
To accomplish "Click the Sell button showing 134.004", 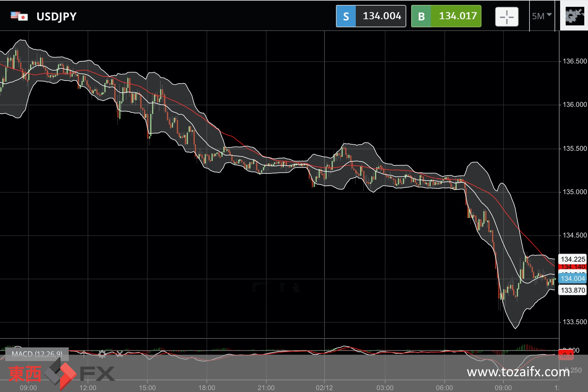I will (371, 16).
